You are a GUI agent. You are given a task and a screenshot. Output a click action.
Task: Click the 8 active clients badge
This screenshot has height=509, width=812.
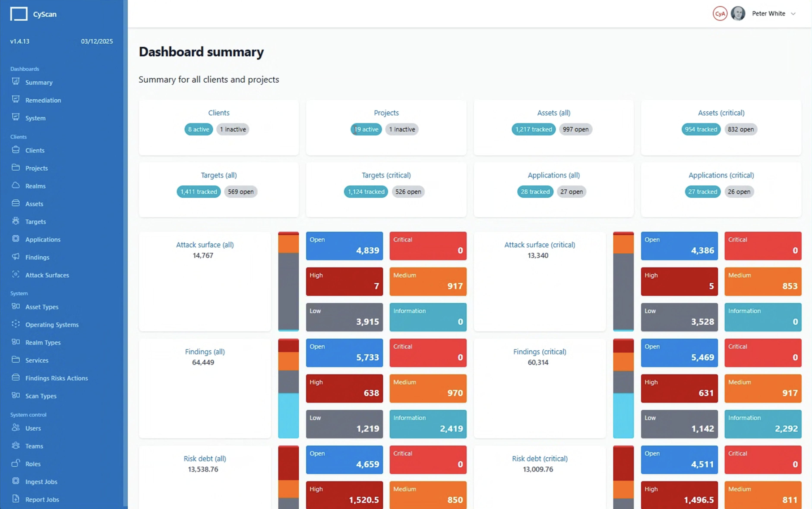pos(199,129)
